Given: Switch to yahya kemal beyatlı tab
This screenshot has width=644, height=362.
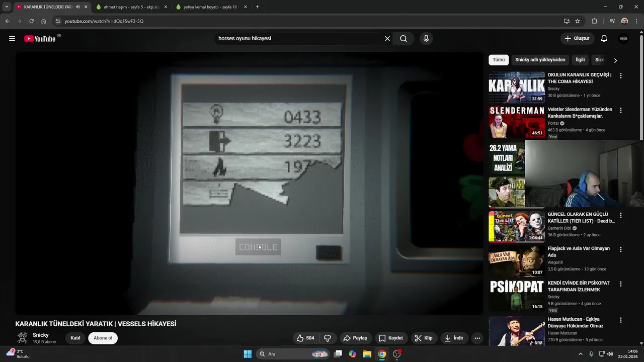Looking at the screenshot, I should 211,7.
